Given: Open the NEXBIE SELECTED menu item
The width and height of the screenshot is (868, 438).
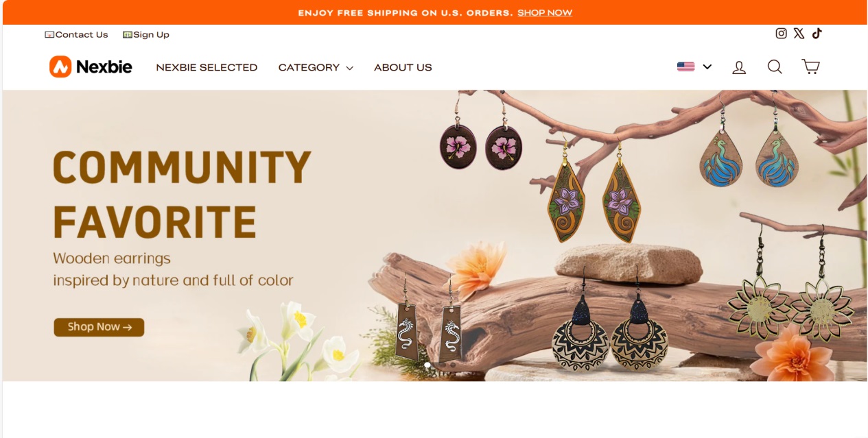Looking at the screenshot, I should pos(207,67).
